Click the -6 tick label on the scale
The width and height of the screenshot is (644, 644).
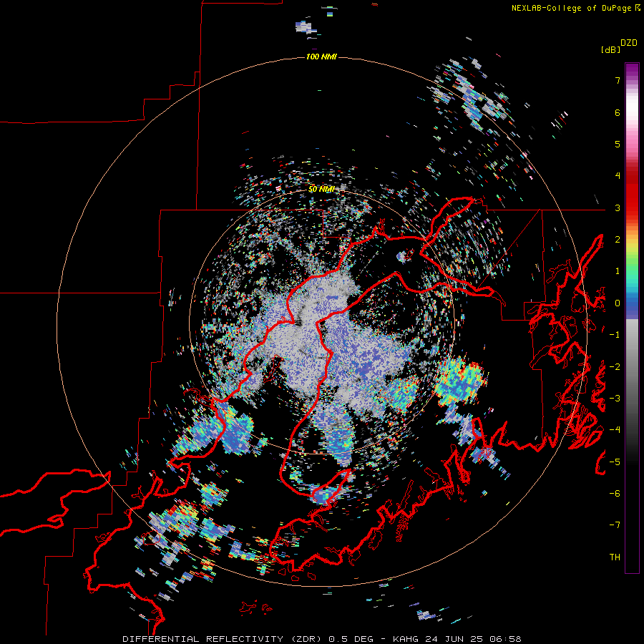point(615,493)
